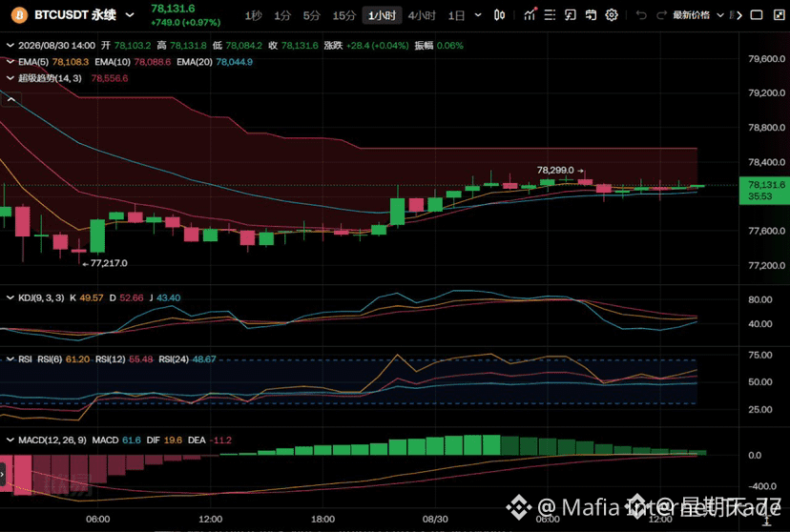
Task: Click the 79,600.0 price axis label
Action: [x=767, y=58]
